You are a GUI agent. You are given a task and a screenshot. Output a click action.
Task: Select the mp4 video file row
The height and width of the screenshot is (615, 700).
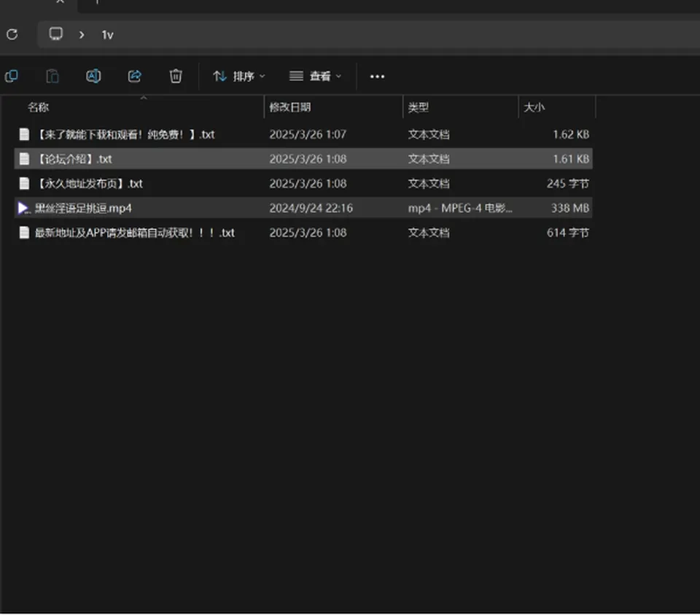tap(303, 208)
